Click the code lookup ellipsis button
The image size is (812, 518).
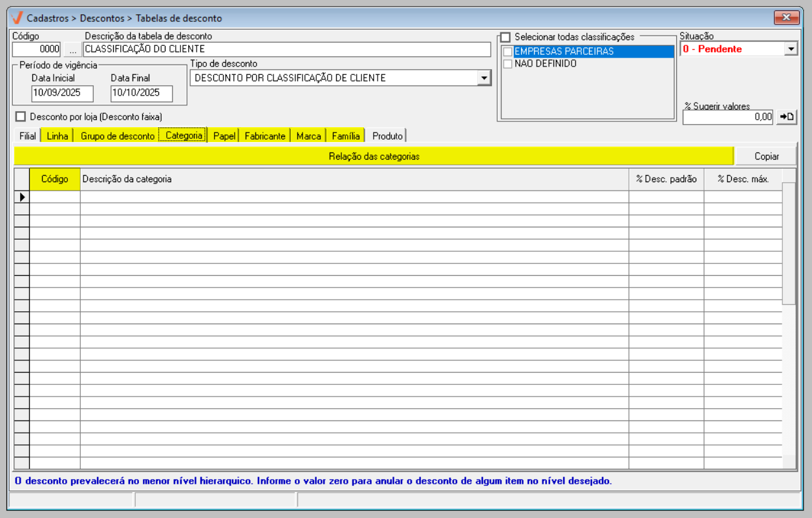72,49
